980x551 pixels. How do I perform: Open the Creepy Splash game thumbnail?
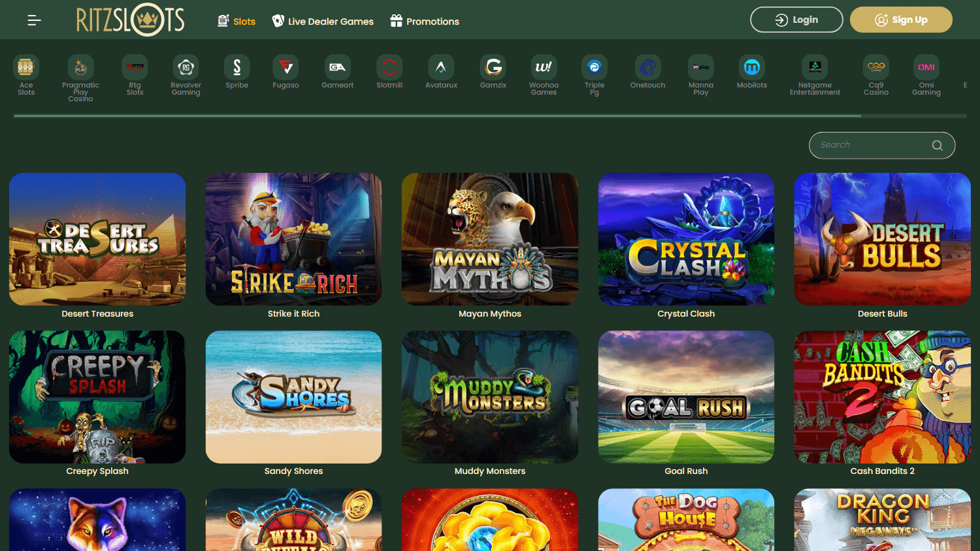[97, 397]
